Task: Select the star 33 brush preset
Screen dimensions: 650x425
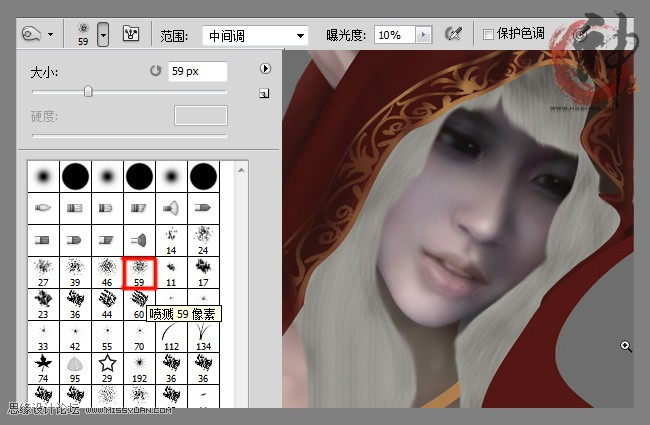Action: click(44, 336)
